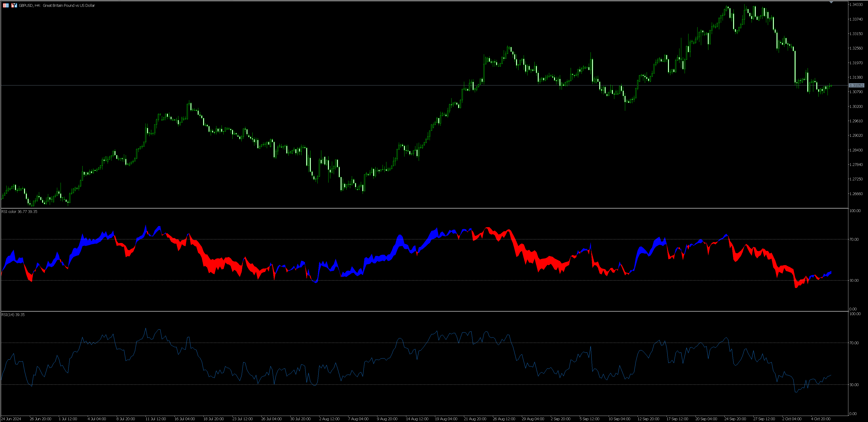Click the 2 Sep 20:00 time label
Image resolution: width=868 pixels, height=422 pixels.
point(560,419)
